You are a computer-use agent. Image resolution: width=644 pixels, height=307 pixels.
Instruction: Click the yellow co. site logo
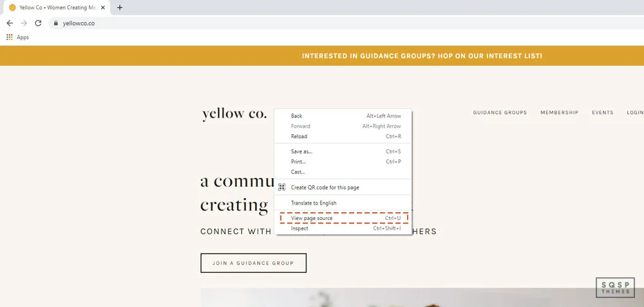[234, 114]
